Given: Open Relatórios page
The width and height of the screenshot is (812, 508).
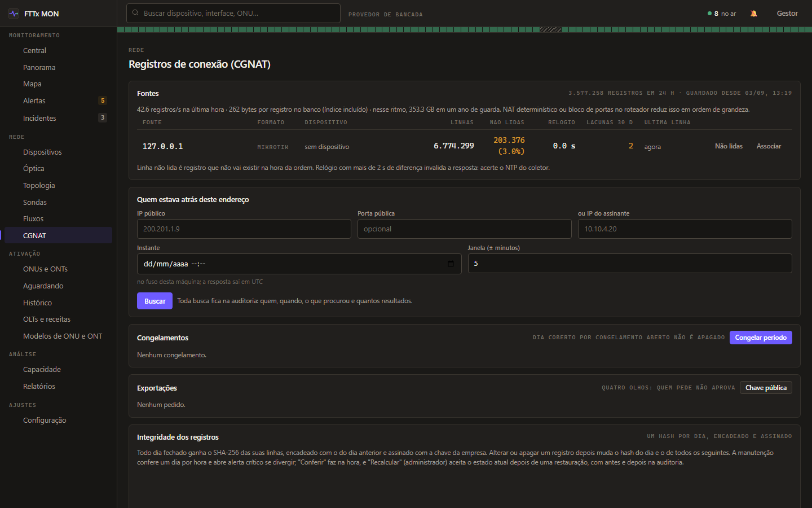Looking at the screenshot, I should [x=58, y=386].
